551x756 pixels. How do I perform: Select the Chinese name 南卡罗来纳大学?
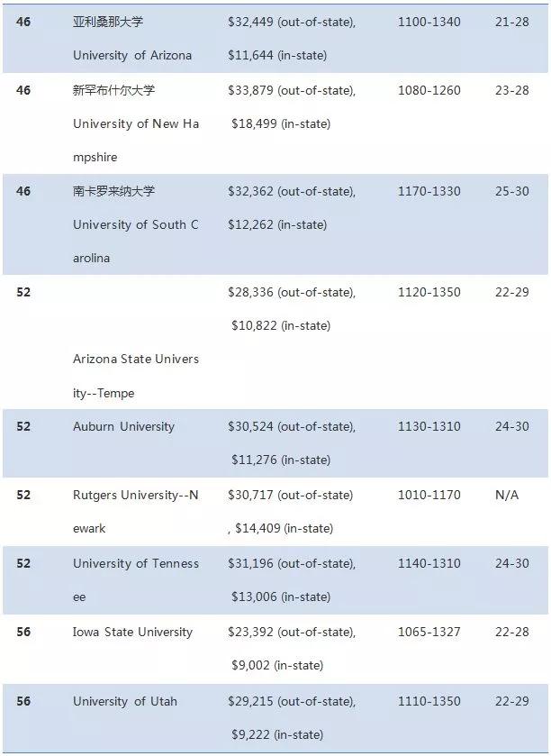(114, 191)
